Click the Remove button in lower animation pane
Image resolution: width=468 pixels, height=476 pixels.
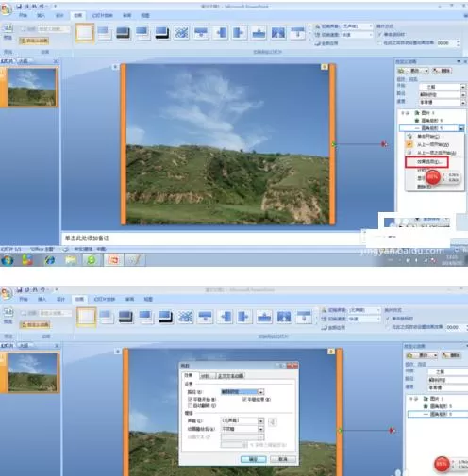[451, 355]
